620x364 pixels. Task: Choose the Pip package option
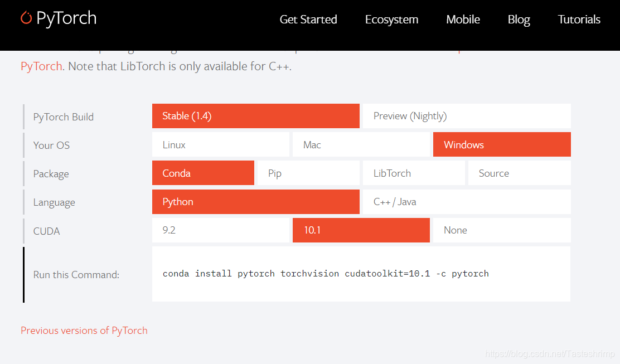point(308,173)
